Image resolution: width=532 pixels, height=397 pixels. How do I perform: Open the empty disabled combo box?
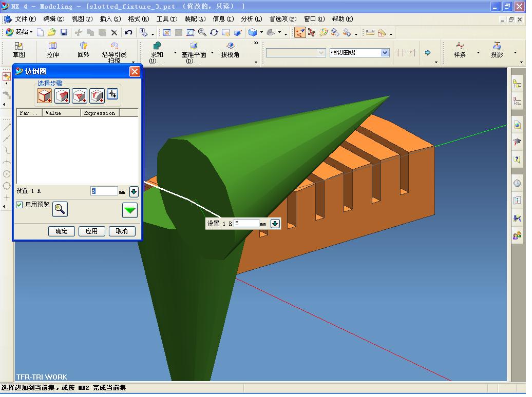pyautogui.click(x=295, y=52)
